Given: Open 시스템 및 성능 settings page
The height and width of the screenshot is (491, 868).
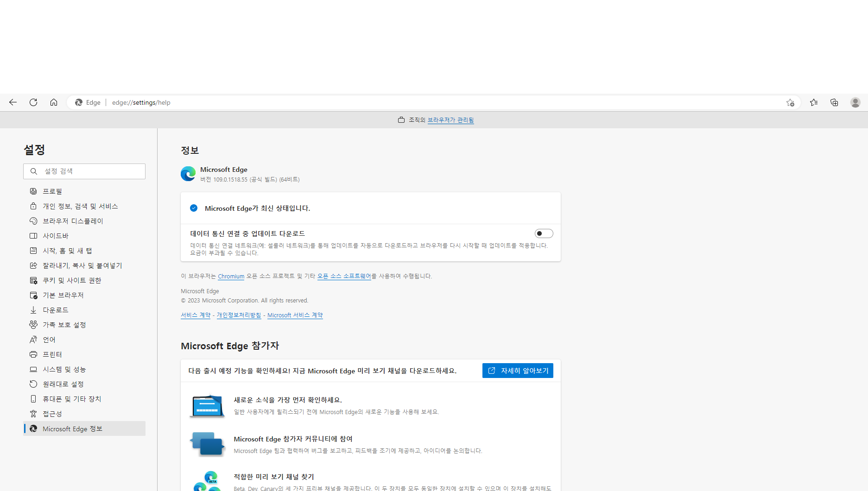Looking at the screenshot, I should click(84, 369).
